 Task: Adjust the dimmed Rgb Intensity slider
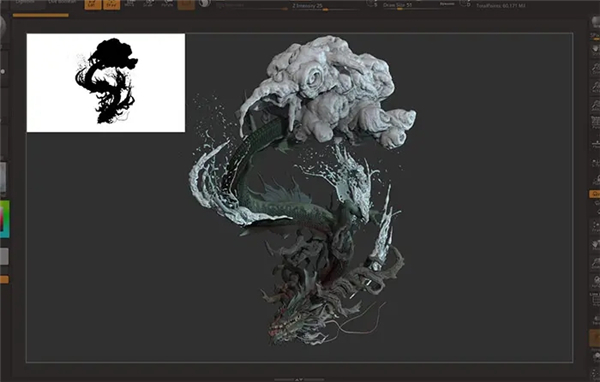tap(252, 7)
